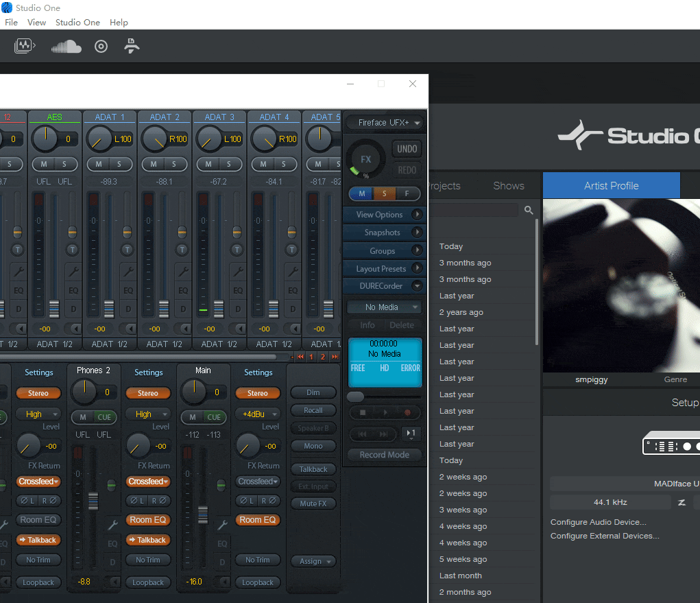Toggle the global S button under the FX knob

385,193
